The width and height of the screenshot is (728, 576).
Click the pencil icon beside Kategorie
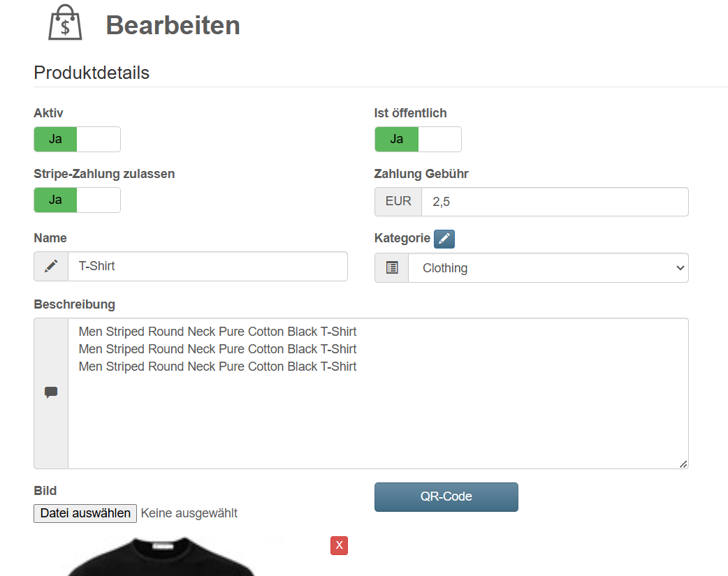point(444,239)
